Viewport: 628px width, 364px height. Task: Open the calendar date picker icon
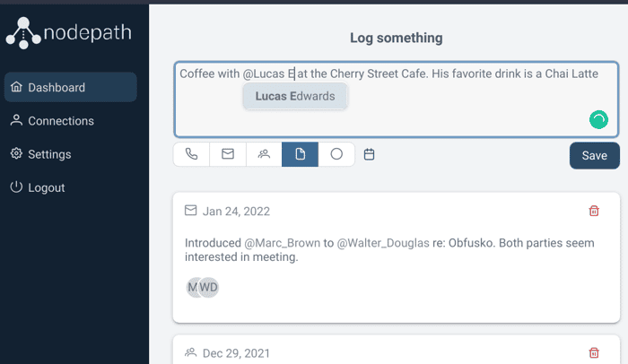click(x=370, y=154)
